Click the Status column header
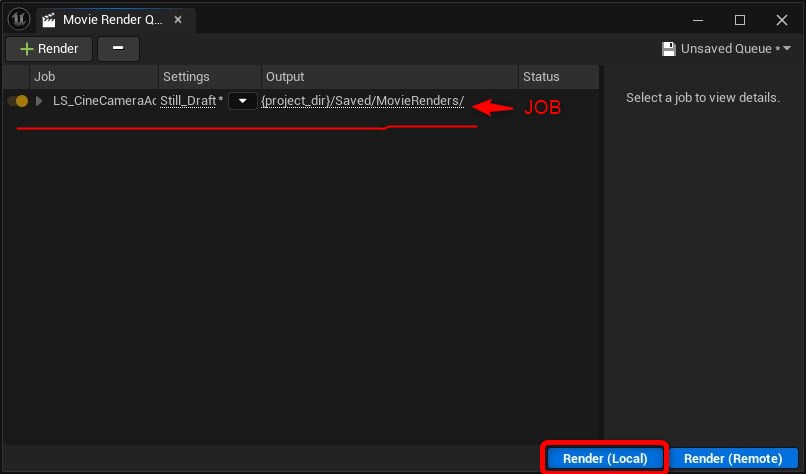 (559, 77)
